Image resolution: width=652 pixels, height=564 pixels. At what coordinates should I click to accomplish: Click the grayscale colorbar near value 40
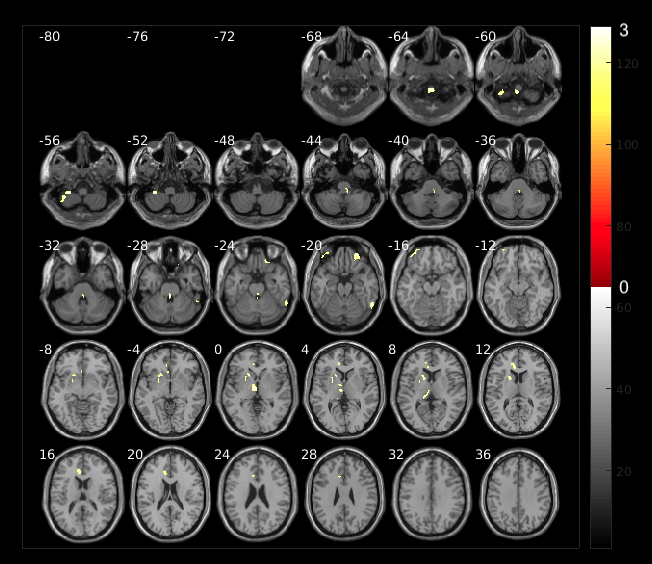click(x=601, y=389)
